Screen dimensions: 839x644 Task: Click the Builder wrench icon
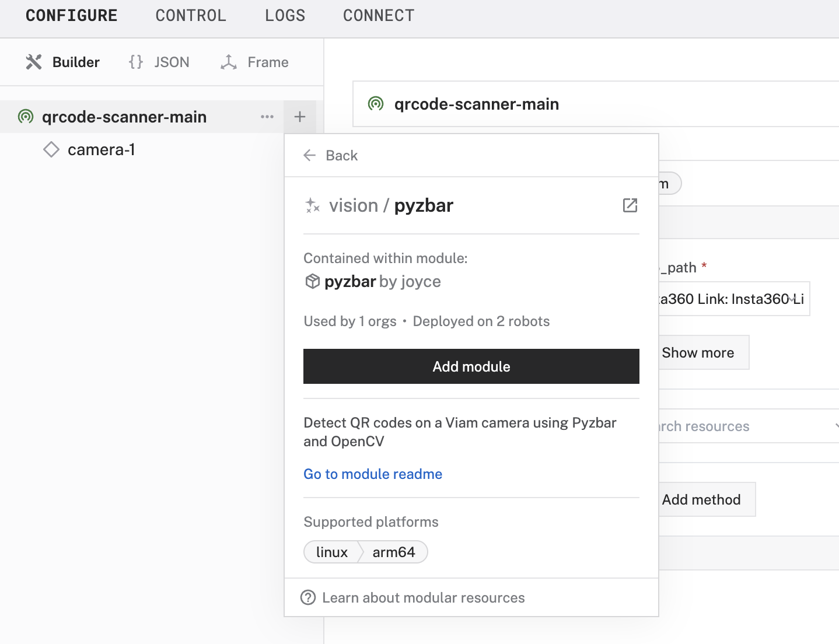click(34, 62)
